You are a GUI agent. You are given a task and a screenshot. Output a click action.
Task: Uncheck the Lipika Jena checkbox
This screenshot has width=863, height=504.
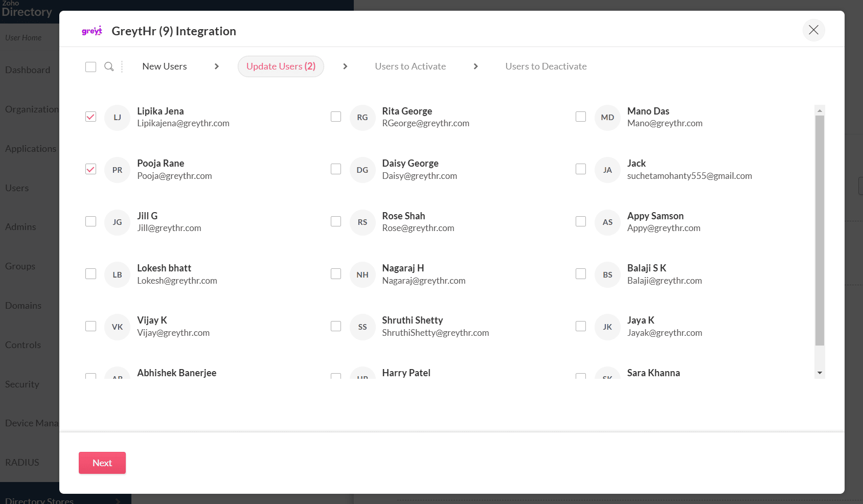90,117
